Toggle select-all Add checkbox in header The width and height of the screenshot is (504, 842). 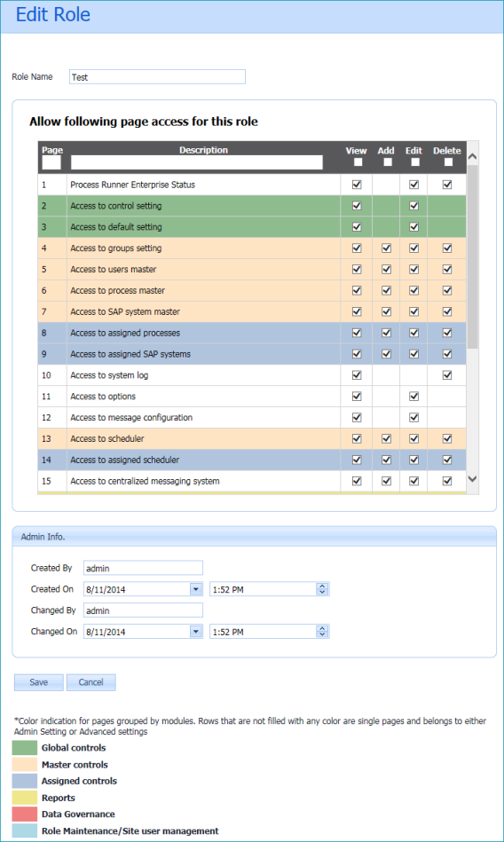click(388, 162)
